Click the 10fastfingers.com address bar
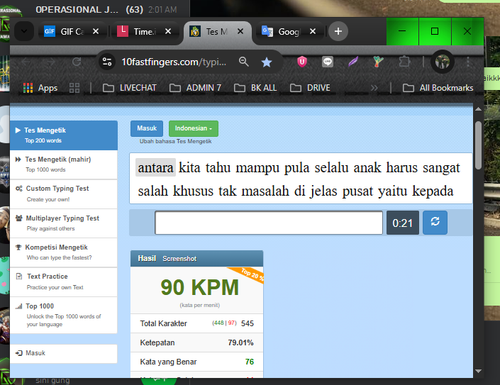The image size is (500, 385). [x=174, y=62]
